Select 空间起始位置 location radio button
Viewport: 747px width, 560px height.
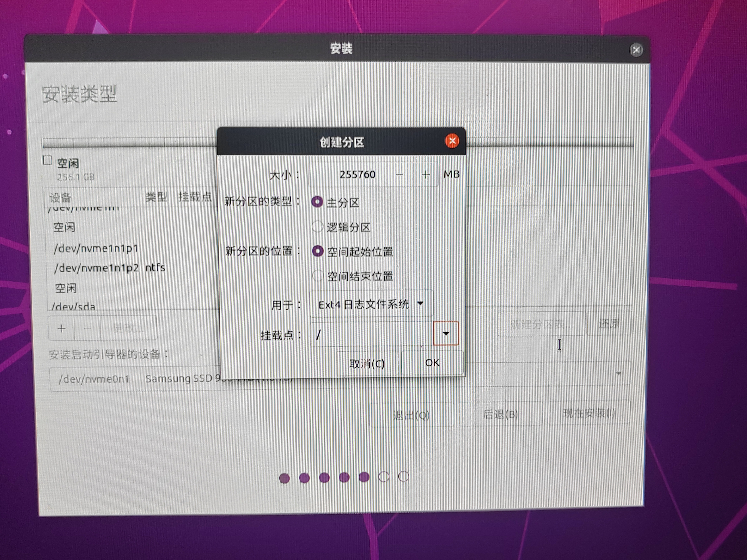point(318,251)
